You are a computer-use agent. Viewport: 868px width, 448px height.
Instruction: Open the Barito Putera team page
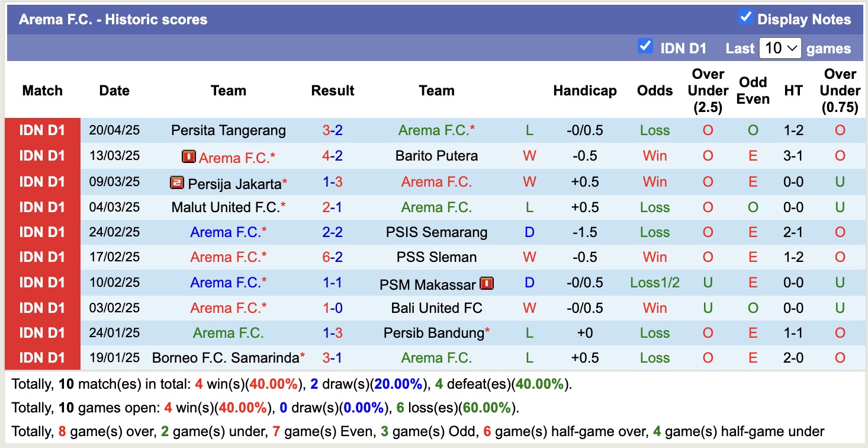click(x=436, y=156)
